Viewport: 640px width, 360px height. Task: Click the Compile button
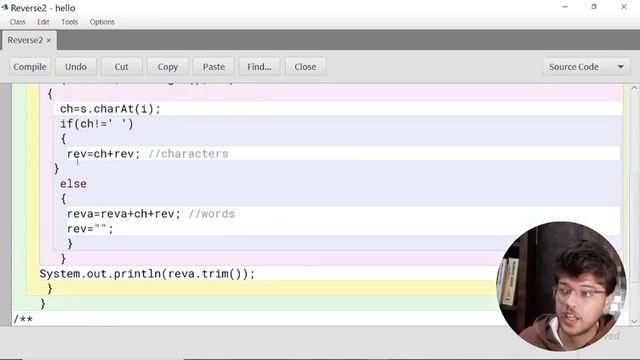(x=30, y=67)
